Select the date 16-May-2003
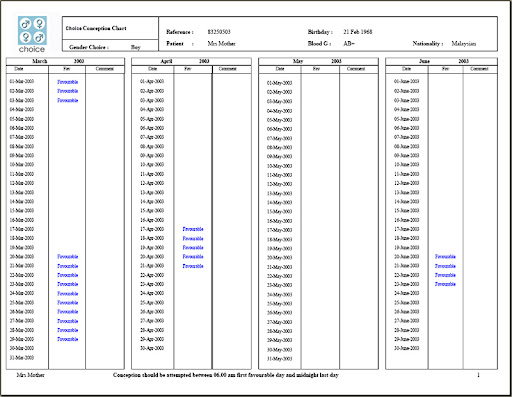The height and width of the screenshot is (397, 512). (x=279, y=221)
